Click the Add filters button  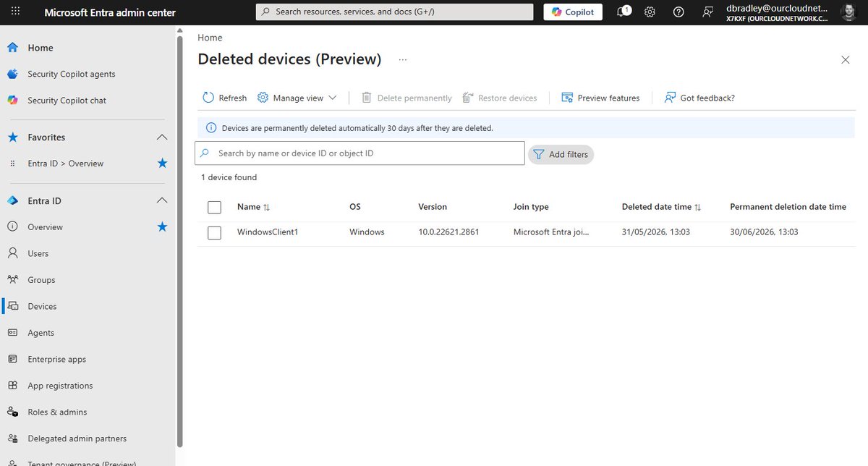[x=561, y=154]
